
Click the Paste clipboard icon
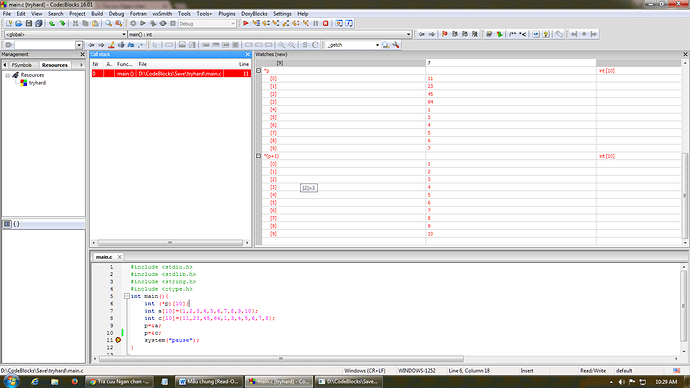click(95, 23)
